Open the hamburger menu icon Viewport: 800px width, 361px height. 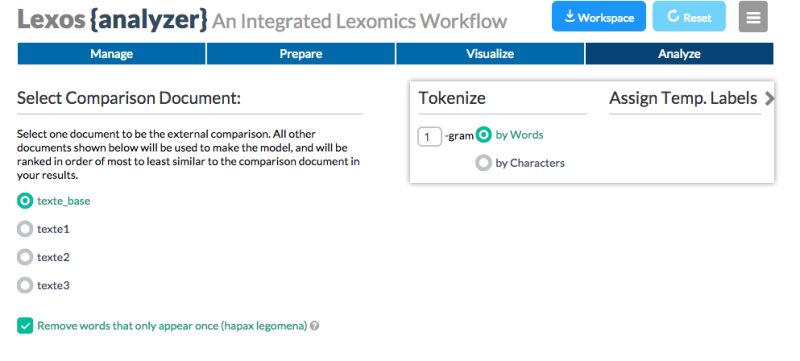click(753, 17)
